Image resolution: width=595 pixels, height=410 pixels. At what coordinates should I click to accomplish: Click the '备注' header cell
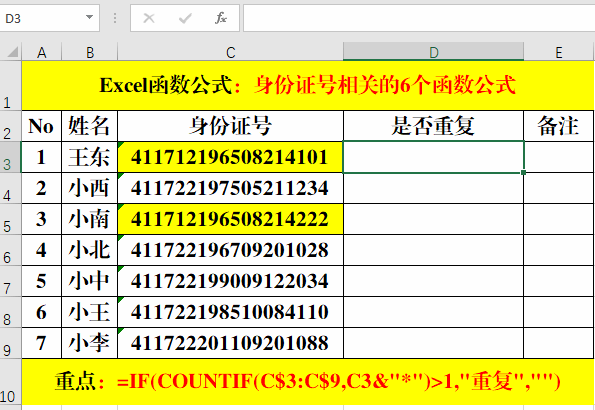(x=559, y=126)
